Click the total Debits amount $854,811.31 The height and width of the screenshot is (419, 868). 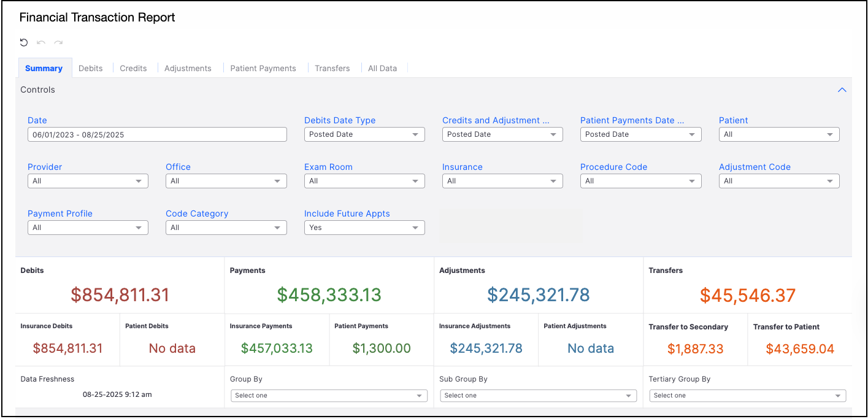(120, 295)
